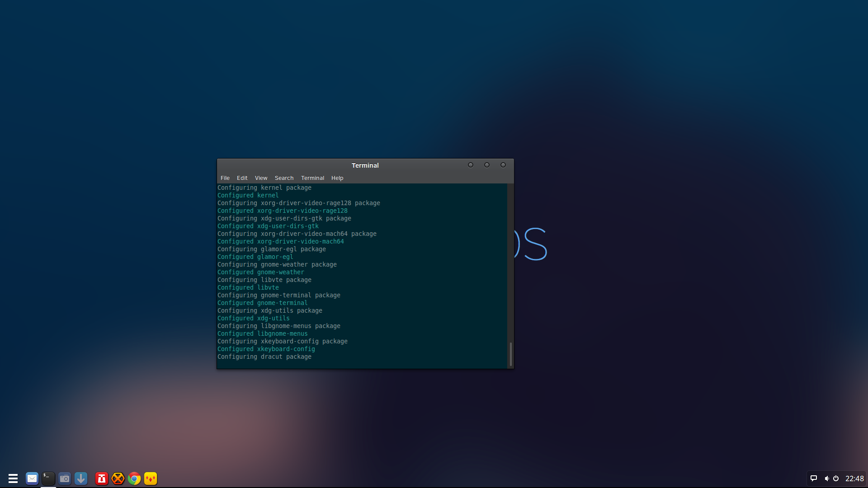The height and width of the screenshot is (488, 868).
Task: Click 'Configuring dracut package' line
Action: 264,357
